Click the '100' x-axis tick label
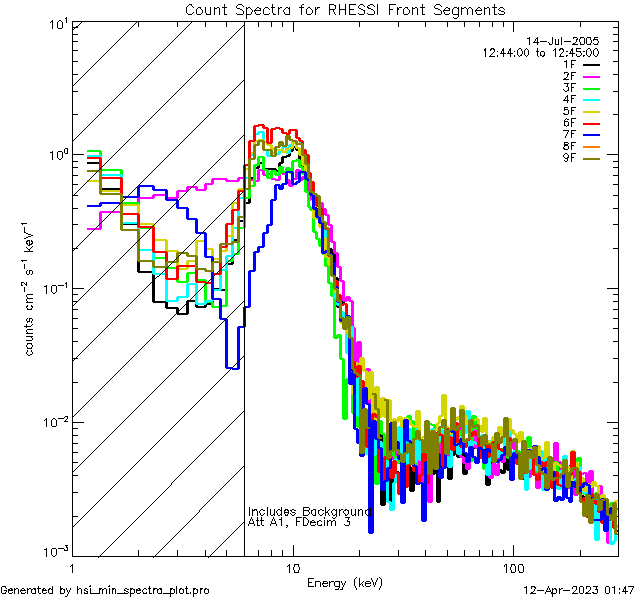Image resolution: width=640 pixels, height=600 pixels. click(x=512, y=567)
